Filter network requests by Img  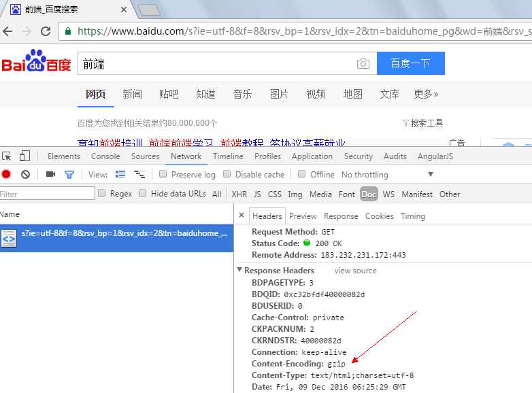click(x=295, y=194)
